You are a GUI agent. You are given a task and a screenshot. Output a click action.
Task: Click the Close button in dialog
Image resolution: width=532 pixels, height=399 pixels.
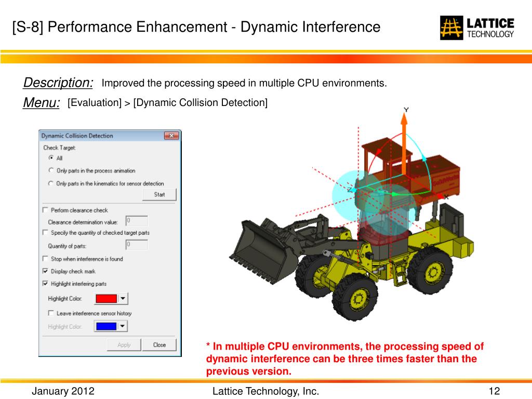pyautogui.click(x=159, y=345)
